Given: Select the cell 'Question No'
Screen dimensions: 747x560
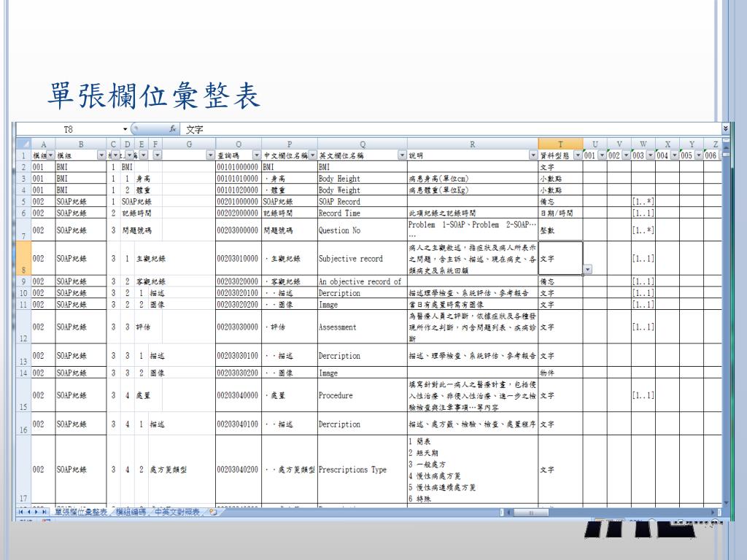Looking at the screenshot, I should (x=363, y=230).
